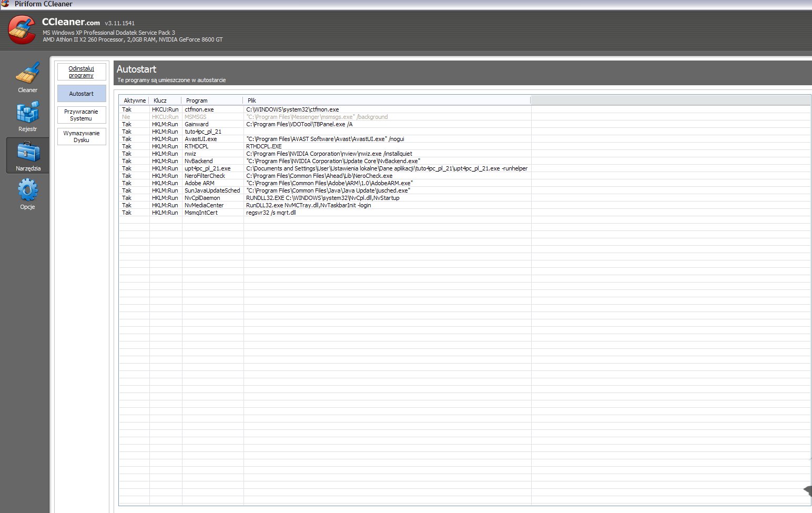Switch to the Autostart tab button

coord(82,94)
